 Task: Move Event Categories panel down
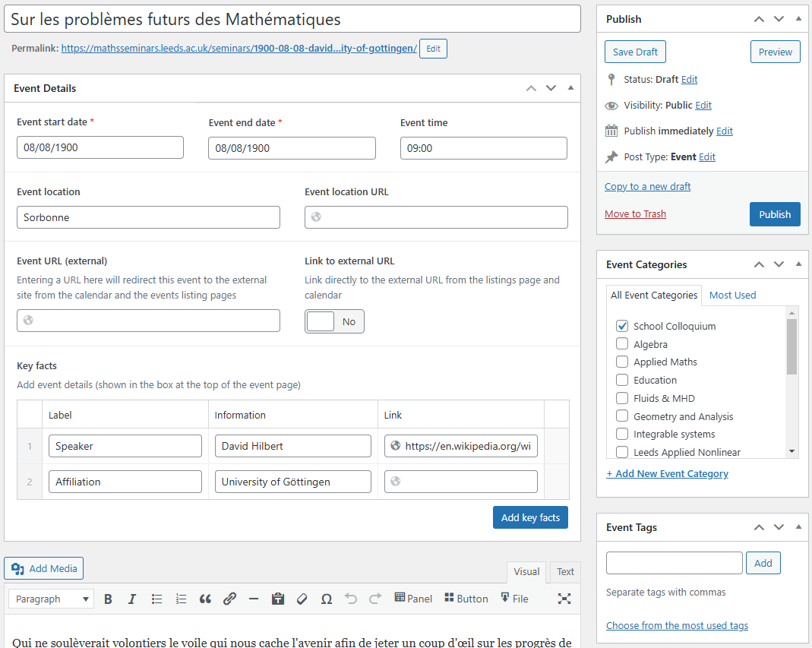(x=779, y=264)
